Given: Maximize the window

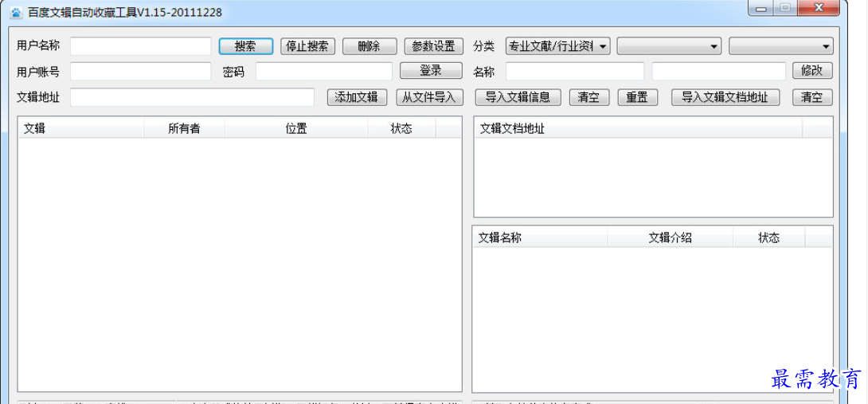Looking at the screenshot, I should point(785,8).
